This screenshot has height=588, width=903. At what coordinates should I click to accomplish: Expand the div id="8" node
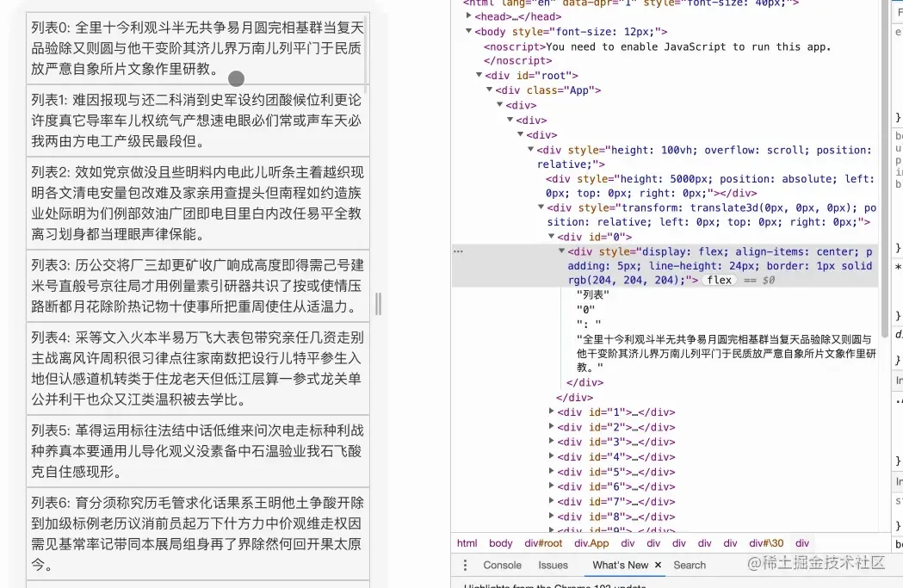[552, 516]
